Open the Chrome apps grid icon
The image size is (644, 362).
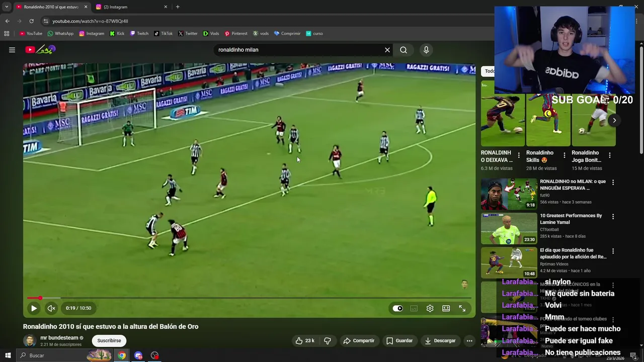pos(7,34)
